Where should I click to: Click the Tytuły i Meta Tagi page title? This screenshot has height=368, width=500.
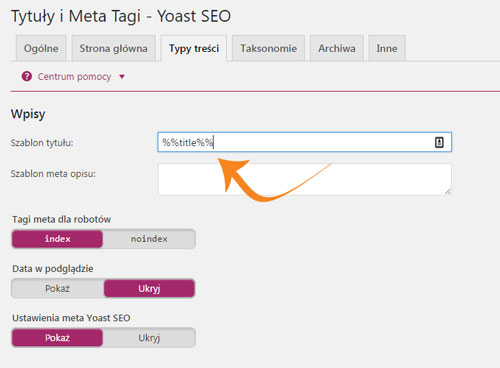coord(121,16)
